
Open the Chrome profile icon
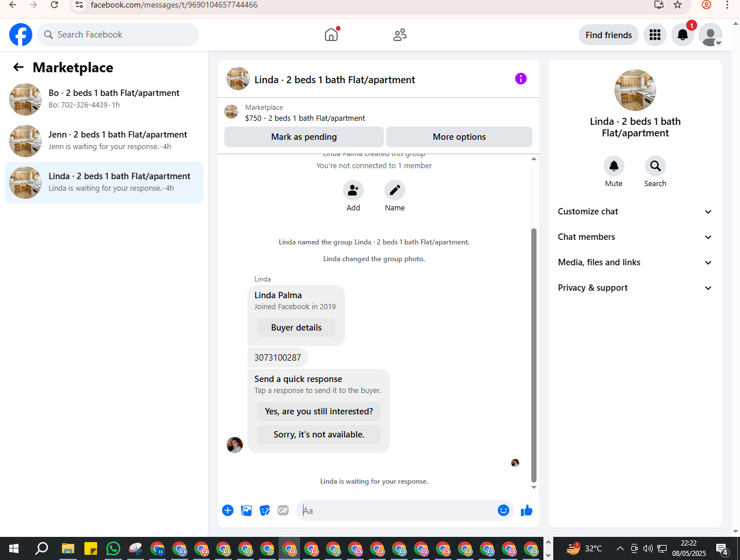706,5
